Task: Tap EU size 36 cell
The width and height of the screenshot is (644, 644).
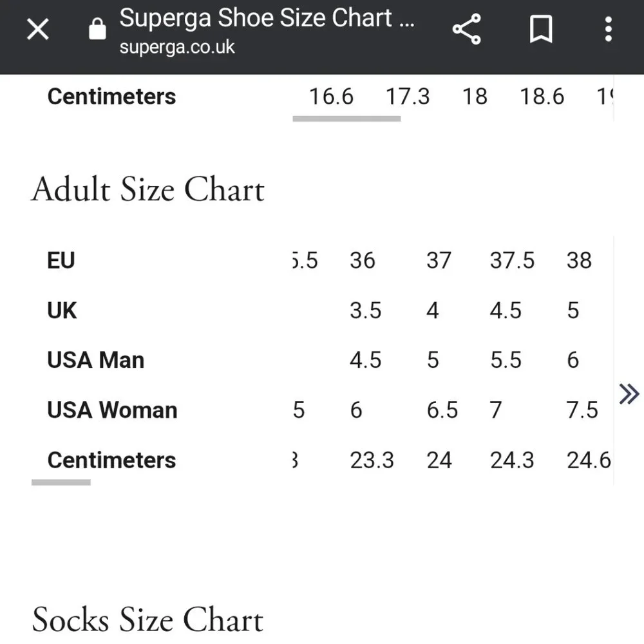Action: coord(363,261)
